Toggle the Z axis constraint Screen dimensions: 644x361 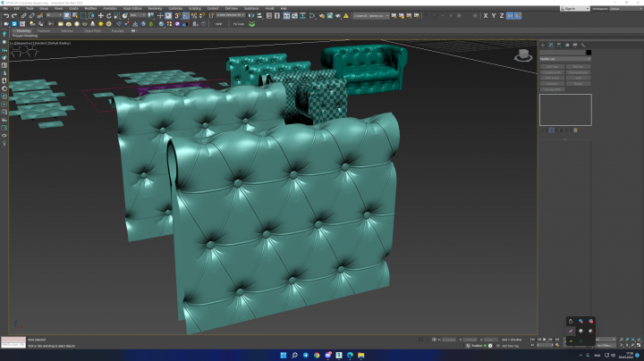coord(502,15)
